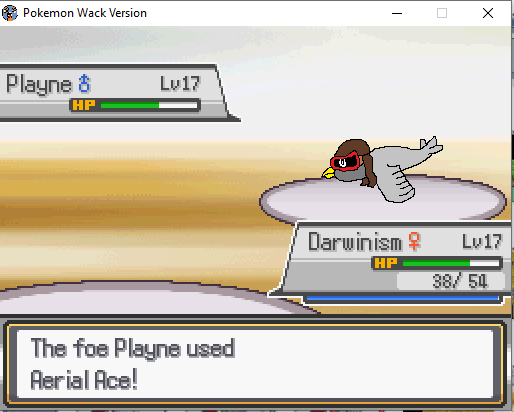
Task: Minimize the game window
Action: point(397,13)
